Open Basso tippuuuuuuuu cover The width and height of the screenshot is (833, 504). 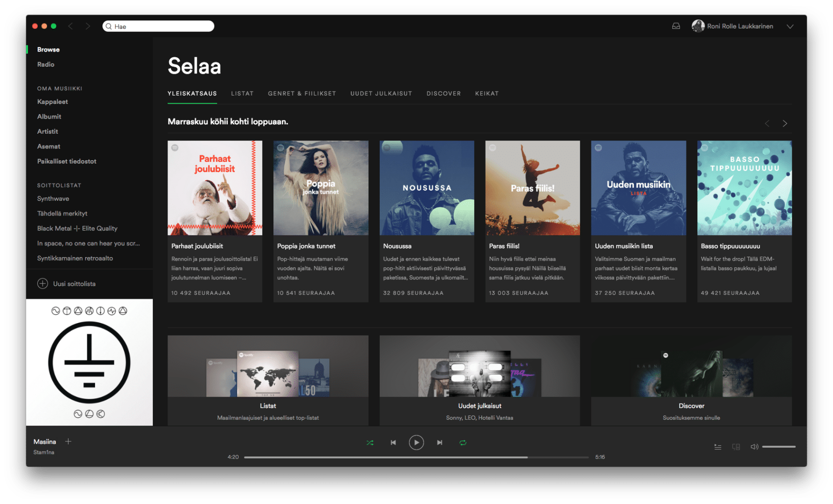click(744, 188)
